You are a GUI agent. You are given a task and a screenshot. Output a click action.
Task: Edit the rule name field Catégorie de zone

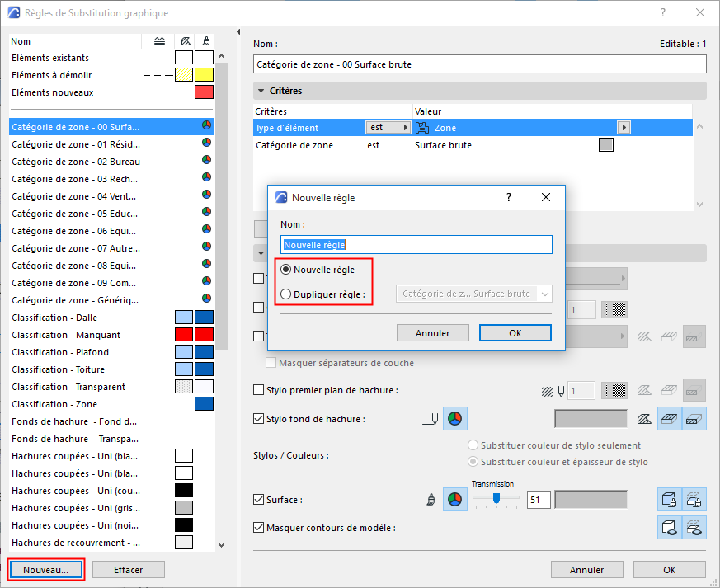point(479,64)
